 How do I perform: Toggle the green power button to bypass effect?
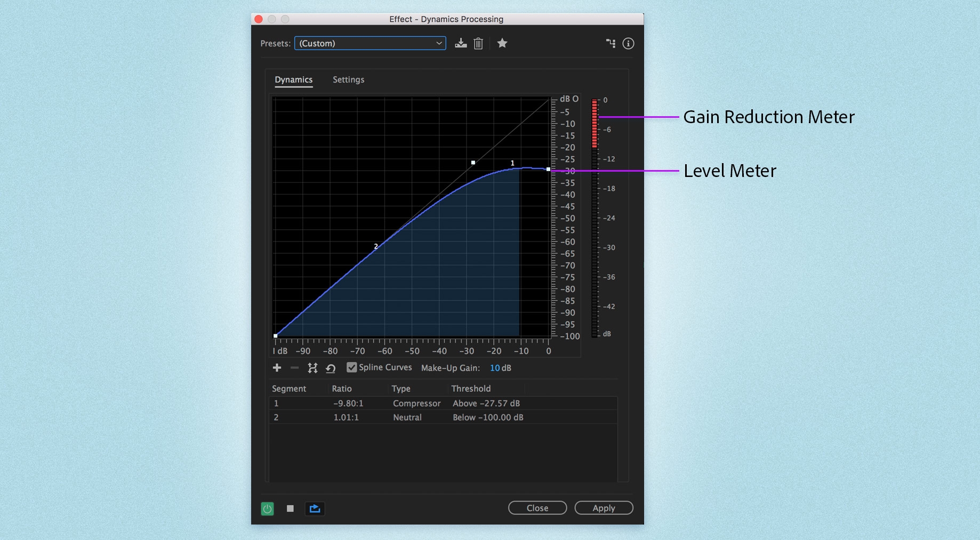267,509
